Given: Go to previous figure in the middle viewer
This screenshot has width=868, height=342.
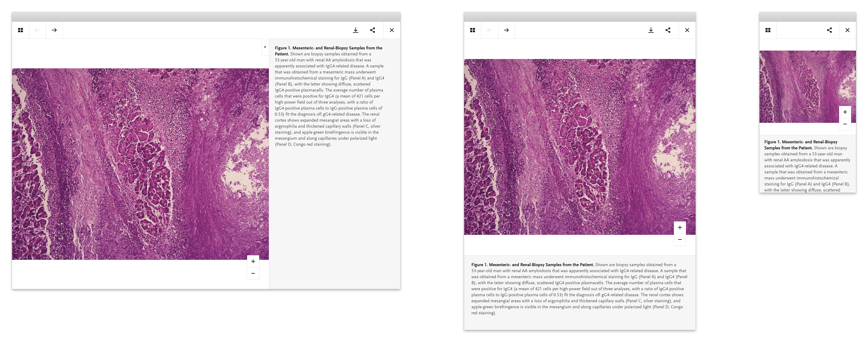Looking at the screenshot, I should pyautogui.click(x=490, y=30).
